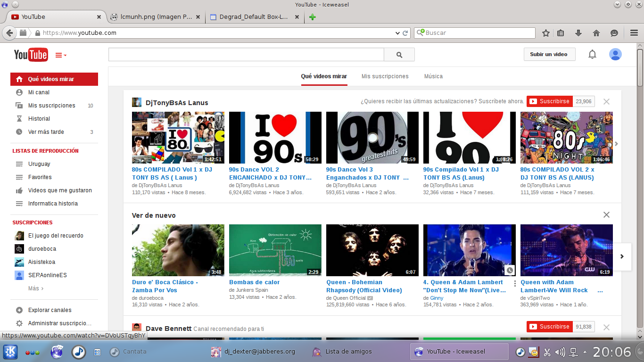The image size is (644, 362).
Task: Click the Subir un video button
Action: point(549,54)
